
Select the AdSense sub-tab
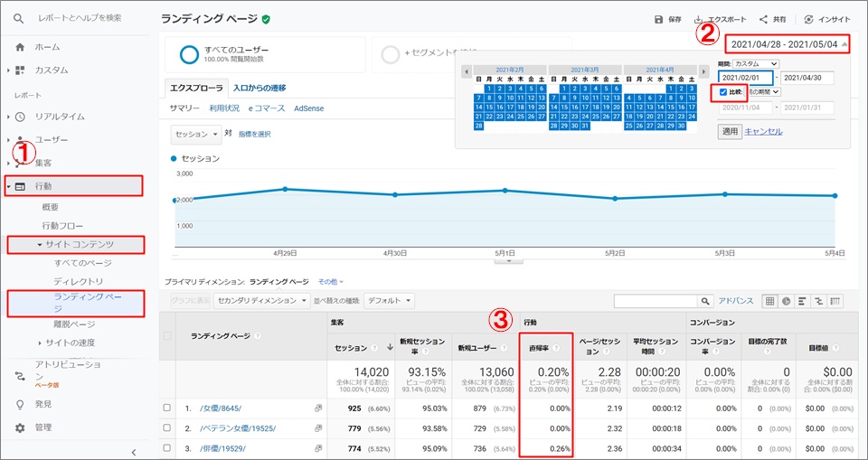click(x=309, y=108)
